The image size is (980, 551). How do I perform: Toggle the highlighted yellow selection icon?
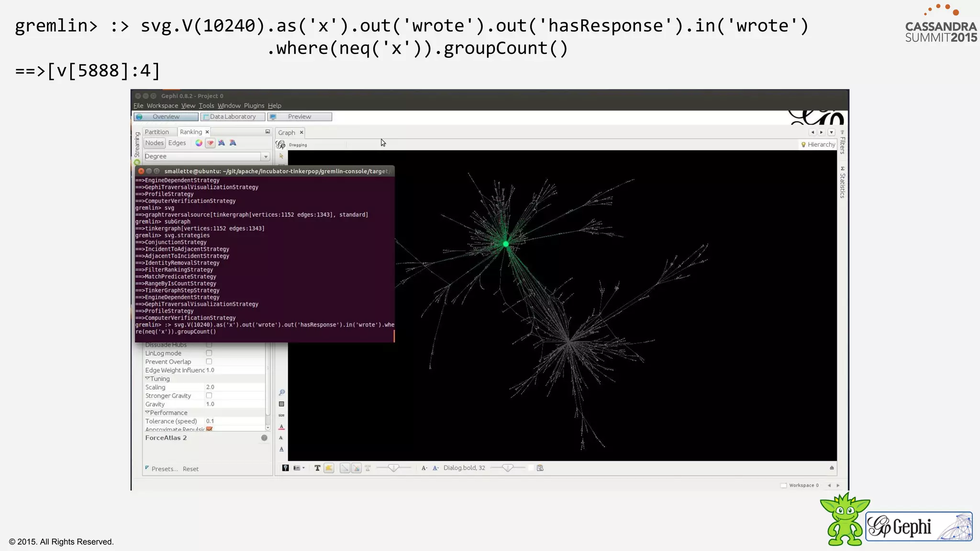click(329, 468)
